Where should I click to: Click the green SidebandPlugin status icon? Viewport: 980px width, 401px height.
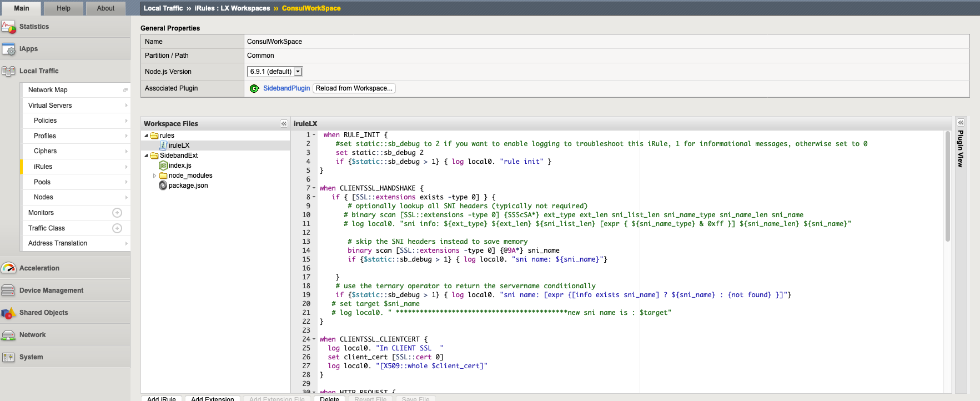click(254, 88)
